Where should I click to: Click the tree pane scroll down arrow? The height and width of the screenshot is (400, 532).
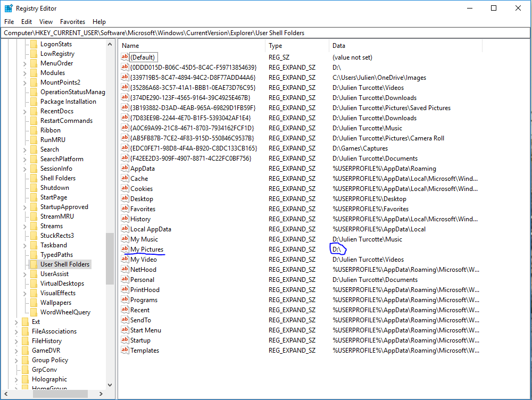click(x=110, y=385)
